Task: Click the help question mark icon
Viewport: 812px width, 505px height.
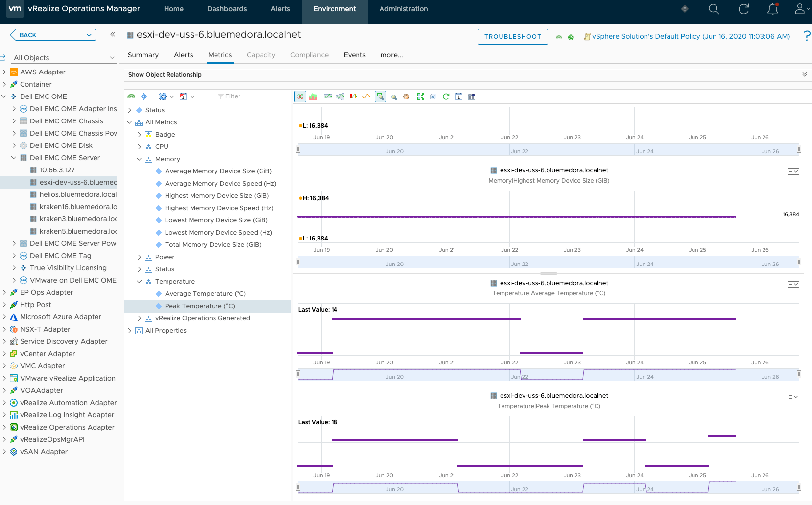Action: pyautogui.click(x=807, y=36)
